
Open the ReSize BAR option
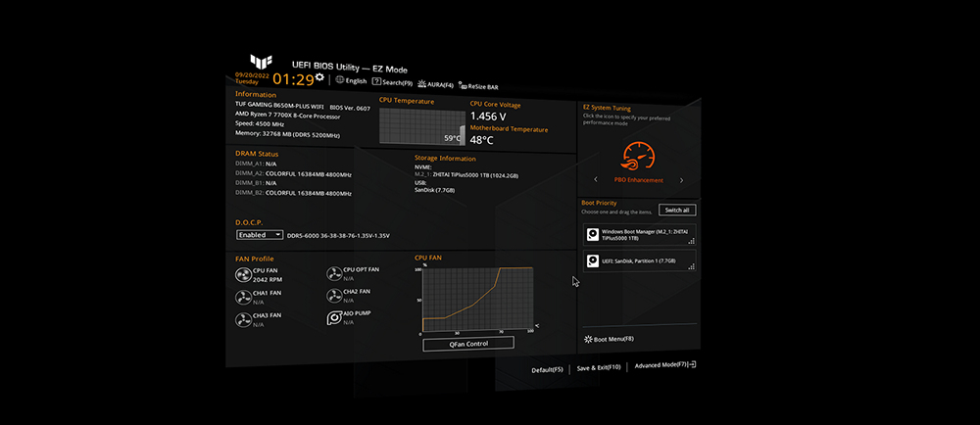(x=479, y=87)
